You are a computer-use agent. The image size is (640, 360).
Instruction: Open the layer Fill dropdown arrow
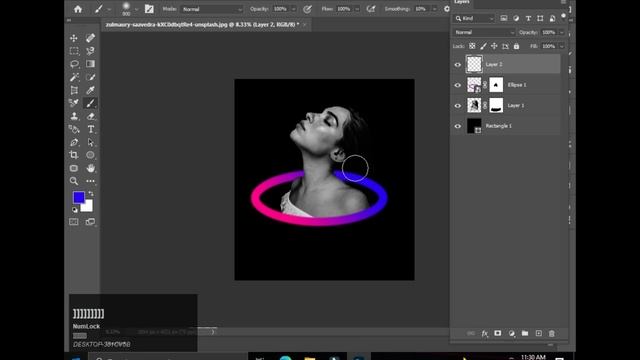pos(562,47)
